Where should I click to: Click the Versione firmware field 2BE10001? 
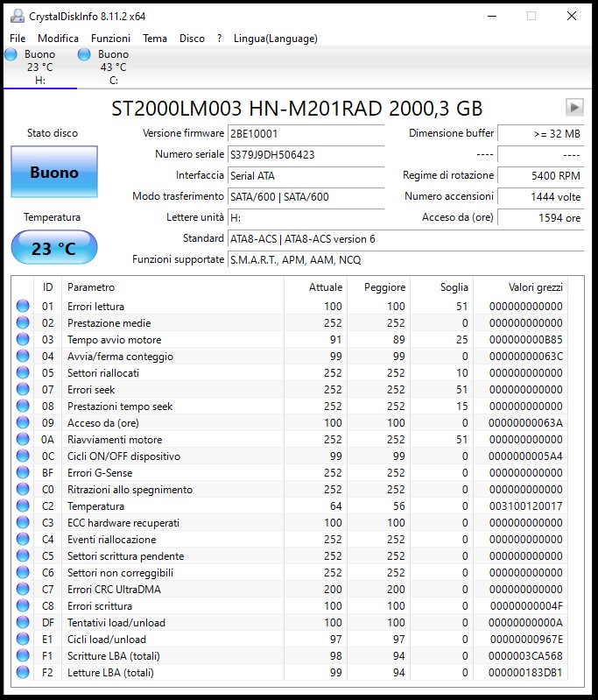(306, 133)
